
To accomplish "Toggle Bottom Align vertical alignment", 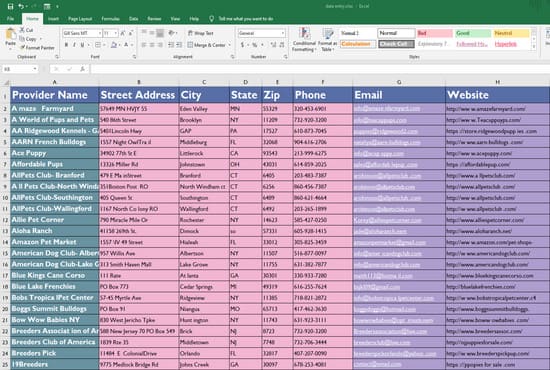I will pyautogui.click(x=160, y=33).
